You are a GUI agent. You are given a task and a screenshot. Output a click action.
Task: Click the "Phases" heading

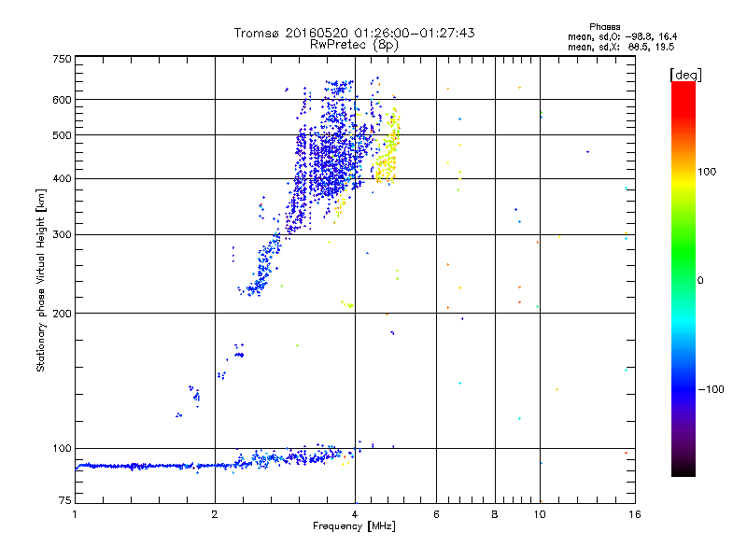click(x=604, y=27)
